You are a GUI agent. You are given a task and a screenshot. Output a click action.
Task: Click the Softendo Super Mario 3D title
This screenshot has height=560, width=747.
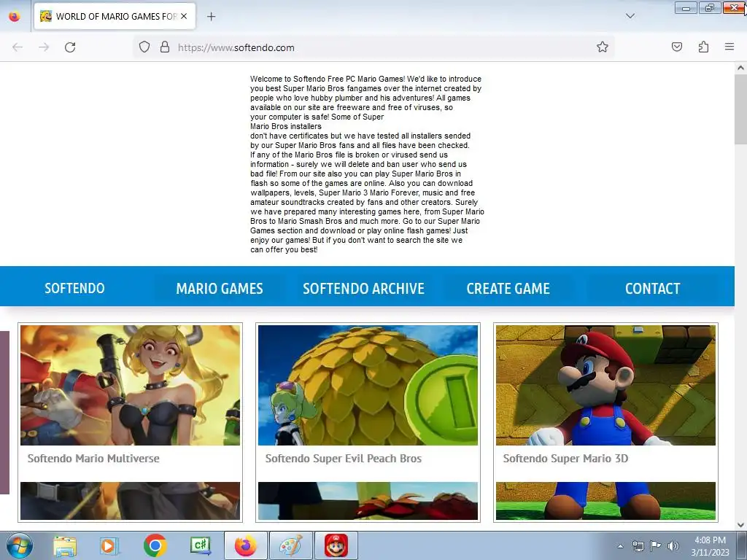click(x=565, y=458)
